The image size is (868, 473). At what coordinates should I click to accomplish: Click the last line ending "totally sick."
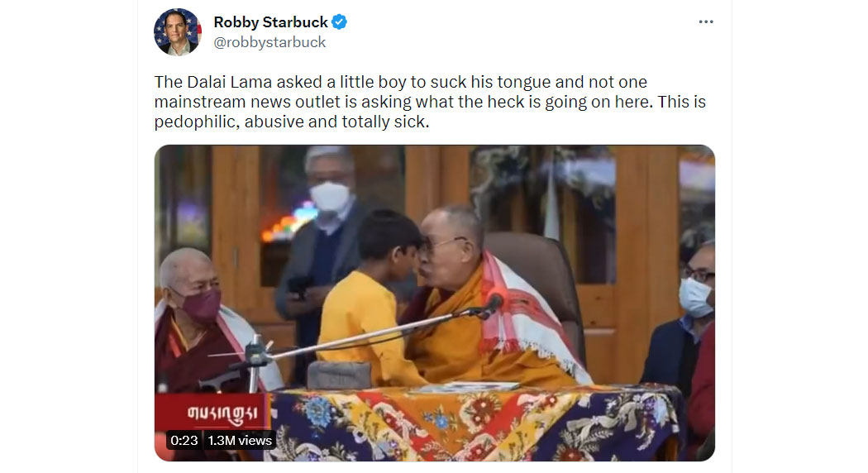(292, 122)
